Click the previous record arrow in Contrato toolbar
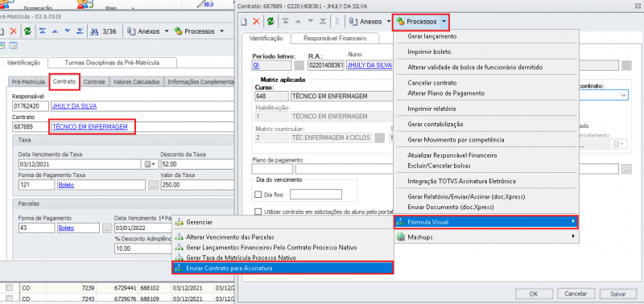Viewport: 644px width, 304px height. pos(298,22)
